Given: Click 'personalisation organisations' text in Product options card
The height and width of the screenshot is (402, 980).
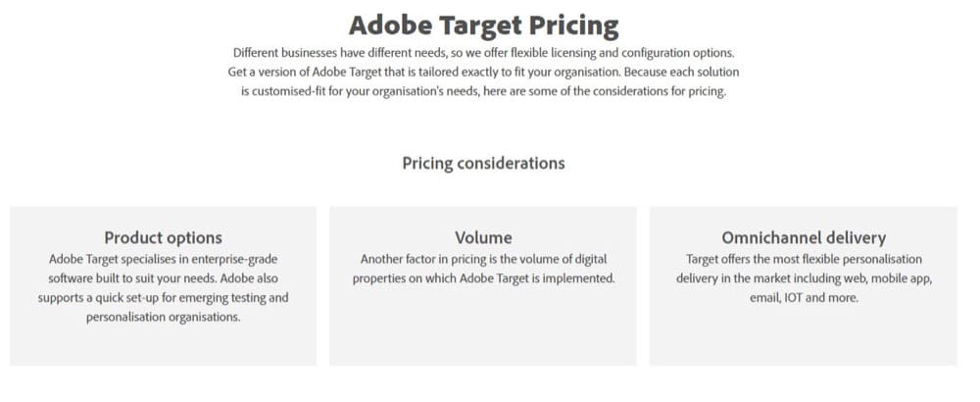Looking at the screenshot, I should [x=163, y=317].
